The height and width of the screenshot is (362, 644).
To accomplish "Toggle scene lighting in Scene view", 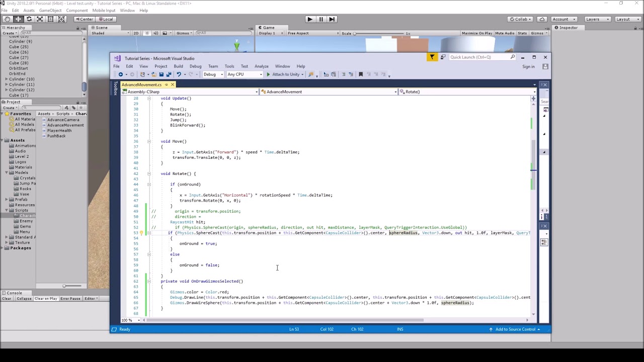I will tap(147, 33).
